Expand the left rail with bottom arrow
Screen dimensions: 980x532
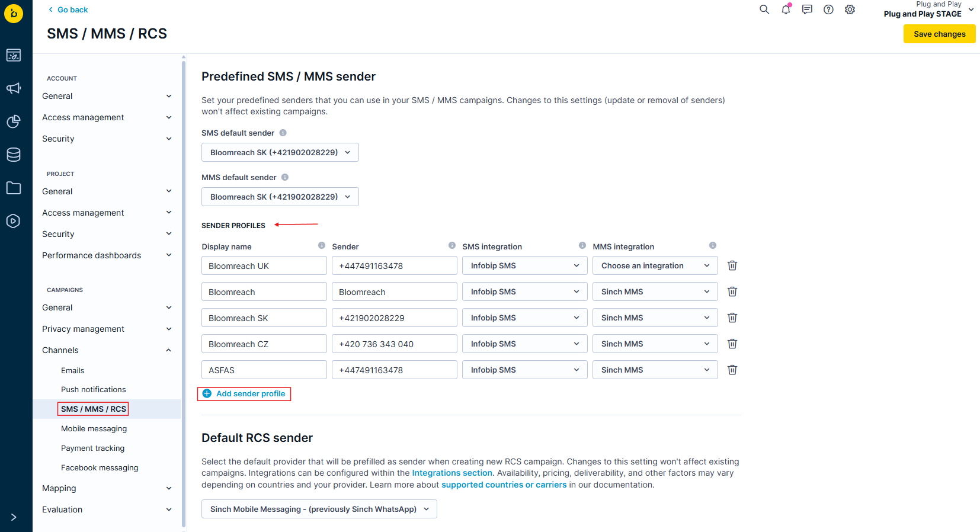(x=14, y=517)
